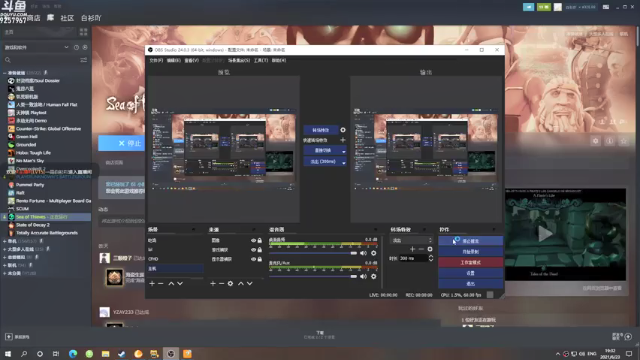This screenshot has height=360, width=640.
Task: Toggle Steam library grid view icon
Action: tap(84, 32)
